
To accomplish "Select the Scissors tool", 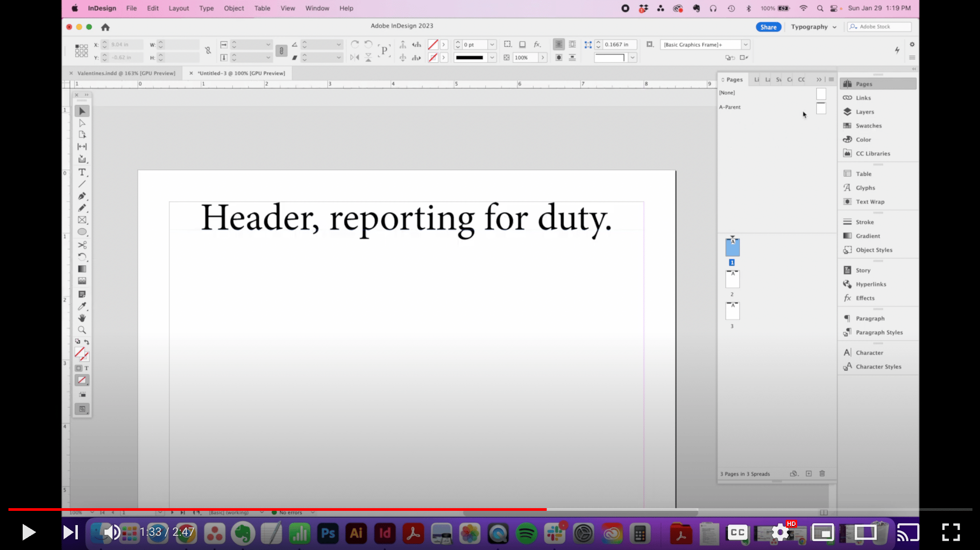I will 82,245.
